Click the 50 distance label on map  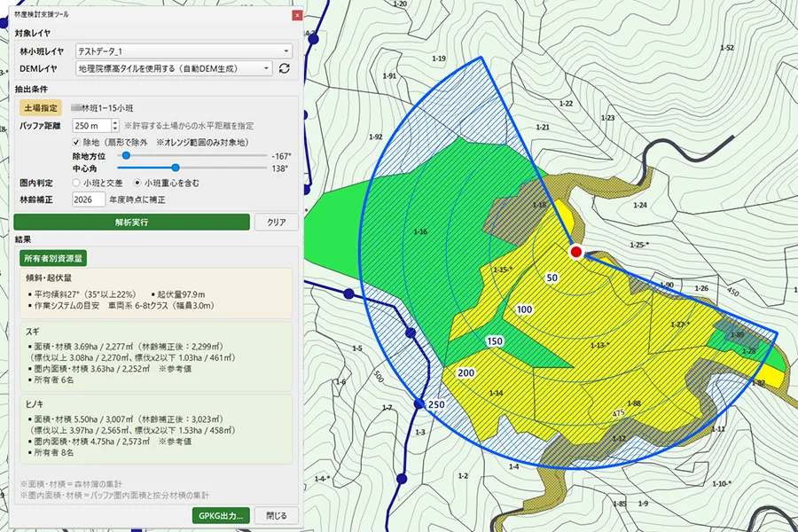click(552, 278)
